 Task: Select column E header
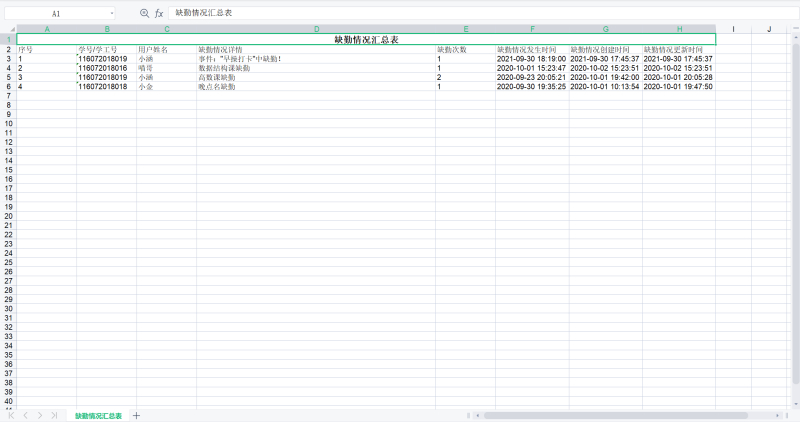pyautogui.click(x=466, y=29)
